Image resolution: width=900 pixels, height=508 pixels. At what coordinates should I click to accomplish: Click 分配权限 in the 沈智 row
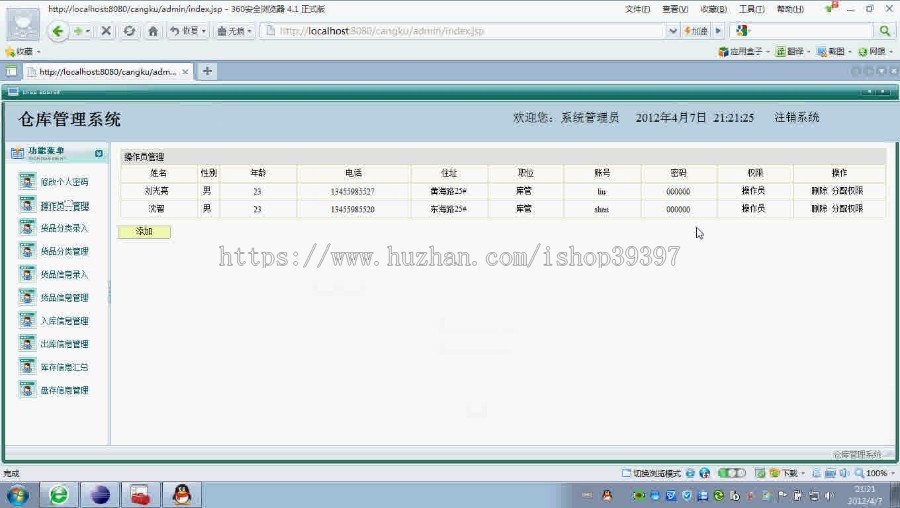tap(847, 209)
